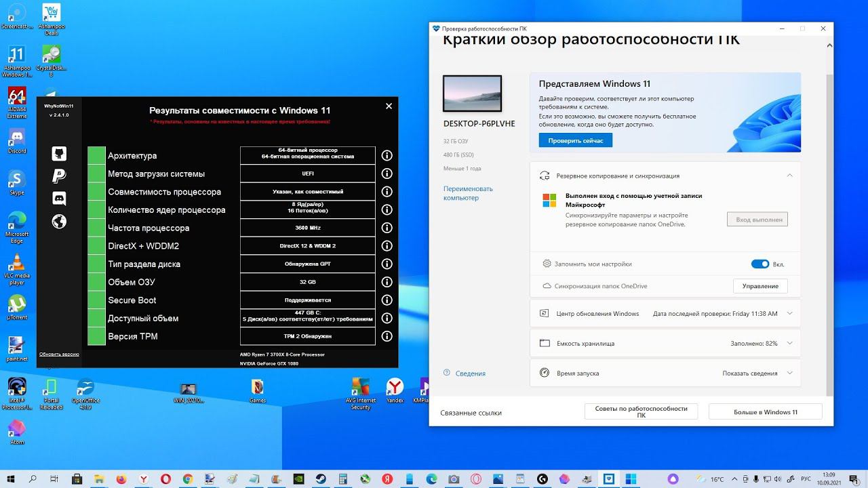Click the Переименовать компьютер link
The width and height of the screenshot is (868, 488).
click(x=468, y=193)
